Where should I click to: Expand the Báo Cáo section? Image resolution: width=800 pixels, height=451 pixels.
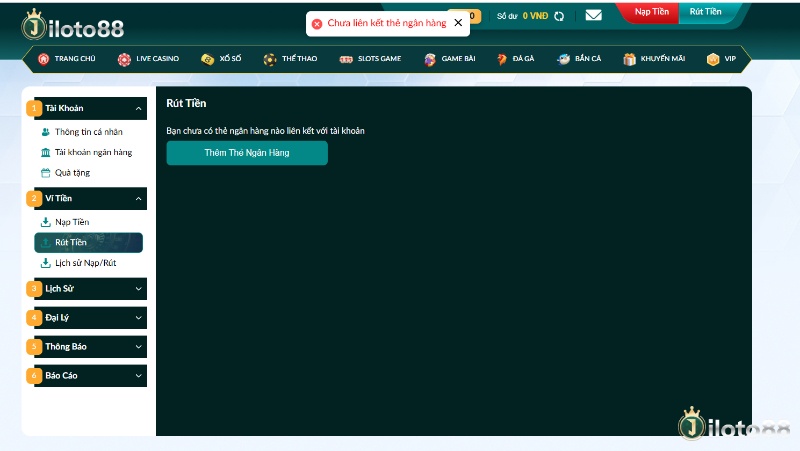tap(90, 375)
